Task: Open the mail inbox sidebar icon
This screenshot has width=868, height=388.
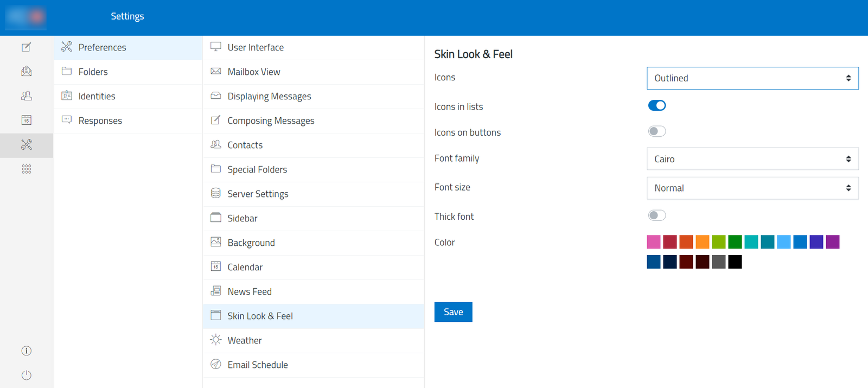Action: point(26,71)
